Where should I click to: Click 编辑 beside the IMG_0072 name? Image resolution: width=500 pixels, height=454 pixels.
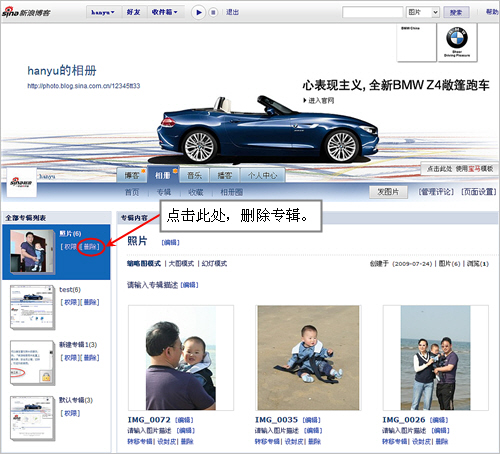pos(184,420)
